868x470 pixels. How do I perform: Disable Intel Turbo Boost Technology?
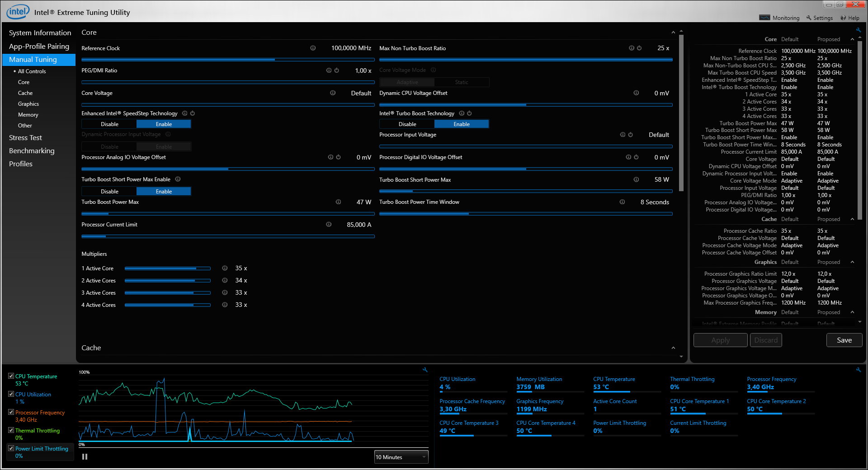407,124
